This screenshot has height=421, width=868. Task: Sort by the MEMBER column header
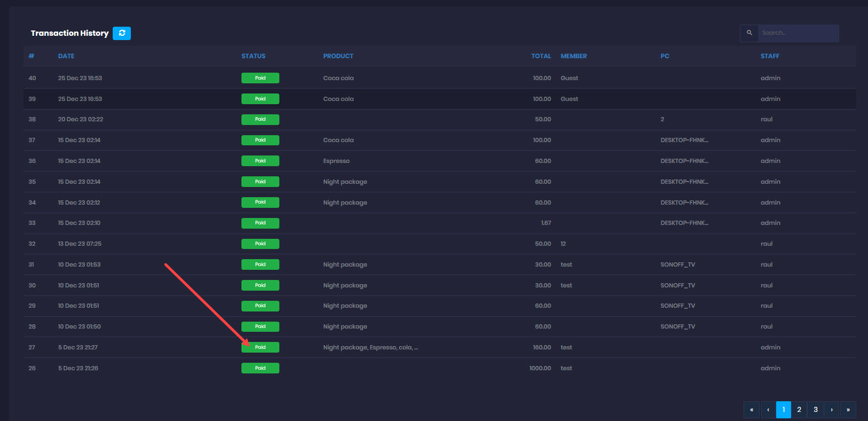coord(574,56)
